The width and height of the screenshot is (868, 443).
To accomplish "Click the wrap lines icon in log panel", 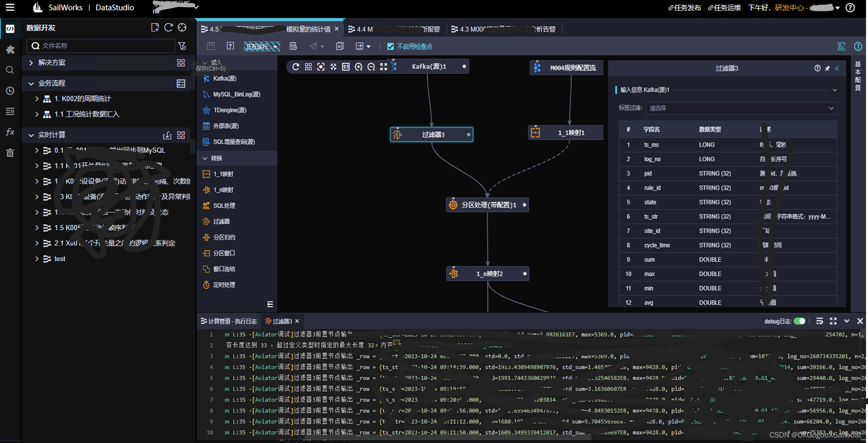I will point(819,321).
